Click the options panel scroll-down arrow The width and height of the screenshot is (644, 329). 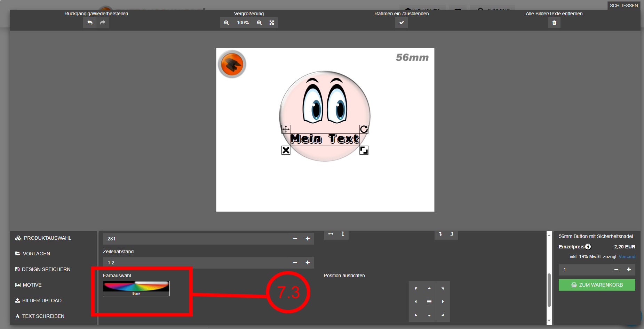pos(549,321)
